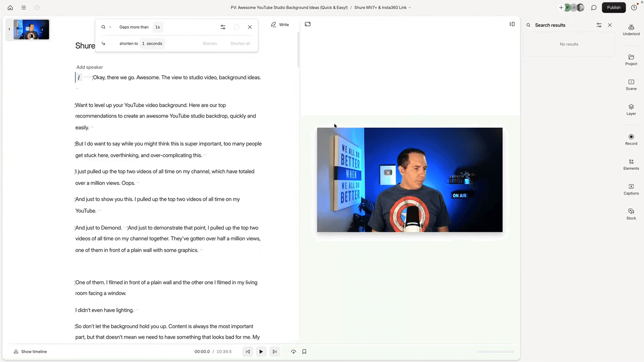Toggle the circular option in the search bar
The width and height of the screenshot is (644, 362).
[236, 27]
